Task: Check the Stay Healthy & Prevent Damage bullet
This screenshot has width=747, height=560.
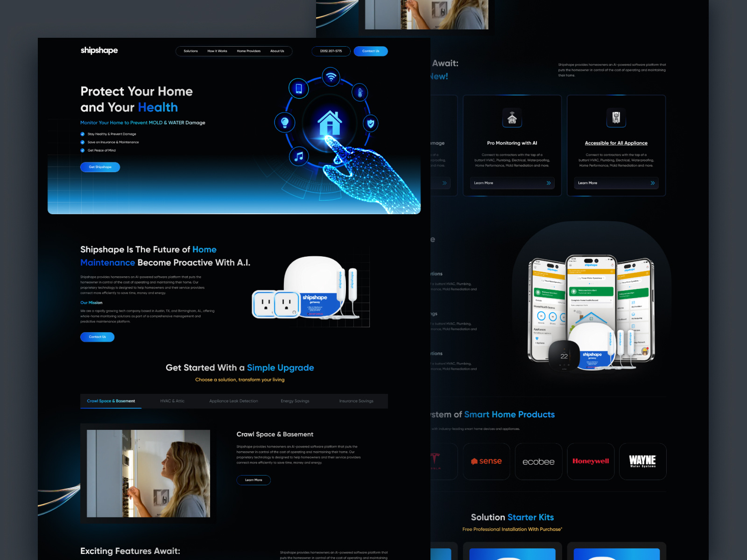Action: 82,134
